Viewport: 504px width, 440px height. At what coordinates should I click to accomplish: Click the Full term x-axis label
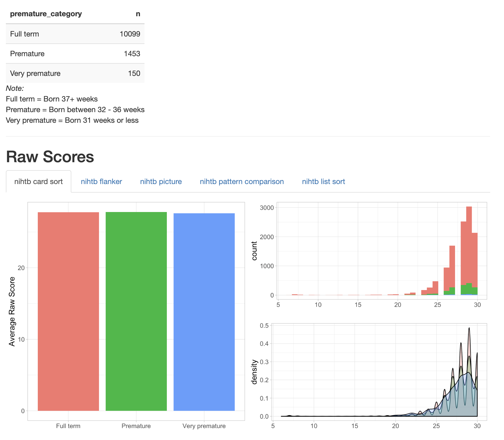(68, 426)
